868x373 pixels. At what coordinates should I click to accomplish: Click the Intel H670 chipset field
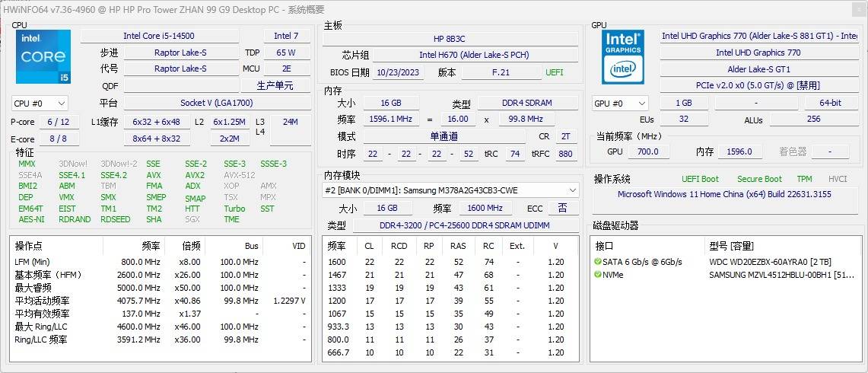[473, 55]
